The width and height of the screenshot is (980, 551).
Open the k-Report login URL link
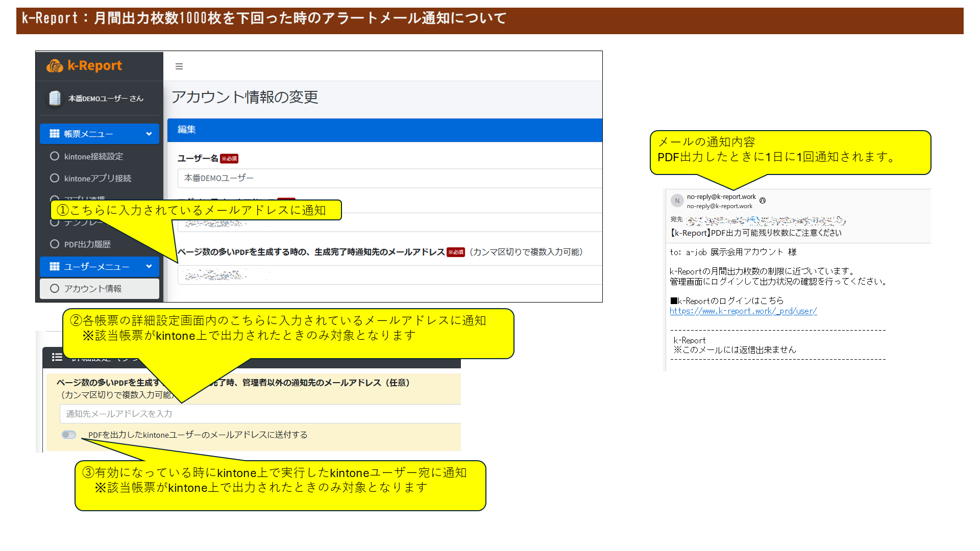743,311
